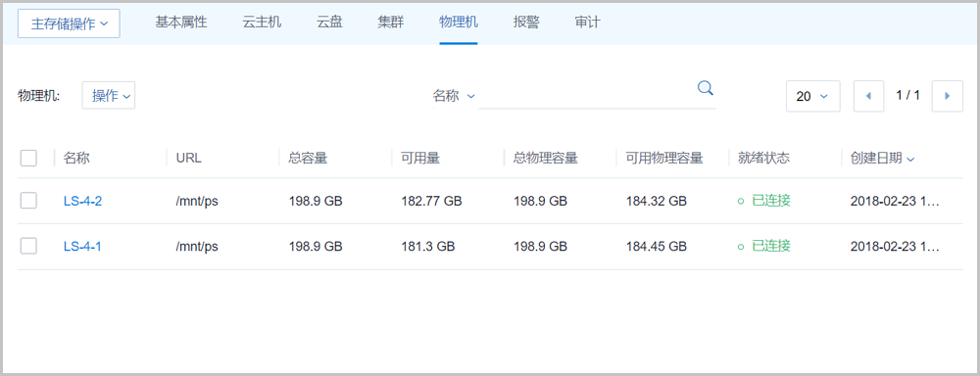
Task: Check the LS-4-2 row checkbox
Action: pos(28,201)
